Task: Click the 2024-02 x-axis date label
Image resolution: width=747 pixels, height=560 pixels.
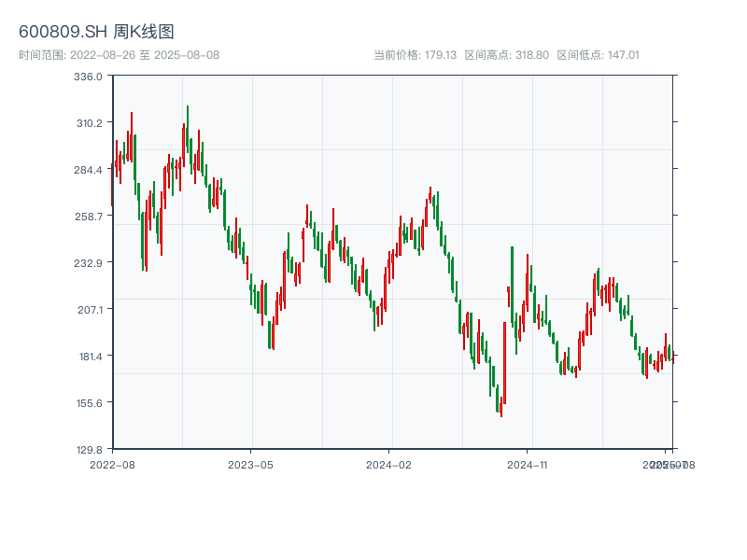Action: click(x=388, y=465)
